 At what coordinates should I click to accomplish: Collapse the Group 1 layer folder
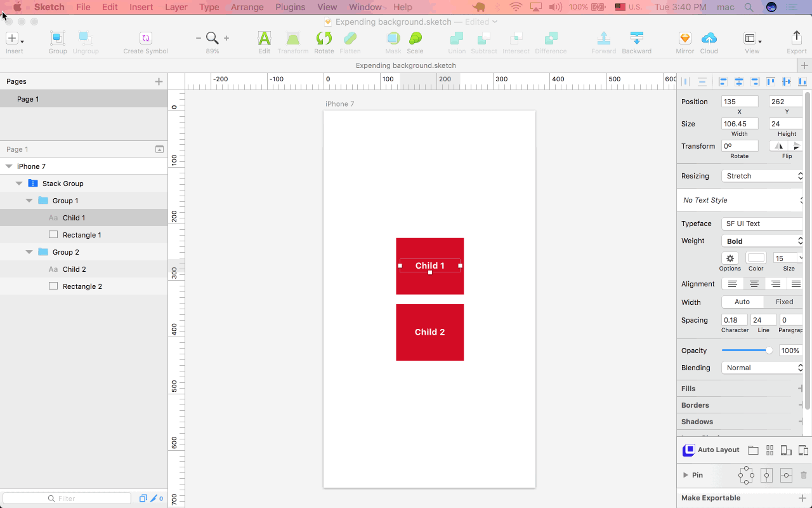tap(29, 201)
